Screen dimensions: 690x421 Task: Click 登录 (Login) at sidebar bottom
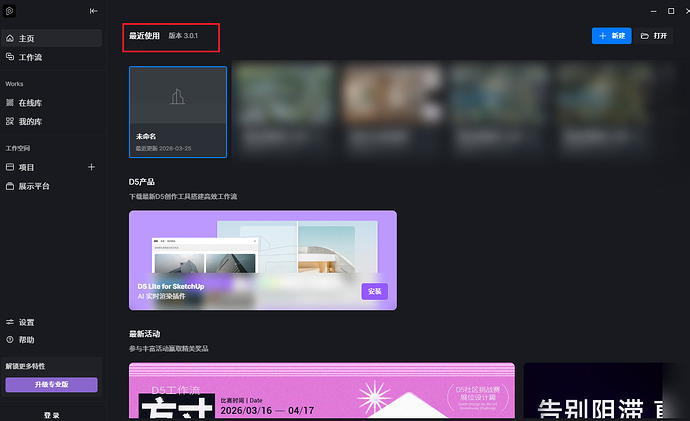52,414
